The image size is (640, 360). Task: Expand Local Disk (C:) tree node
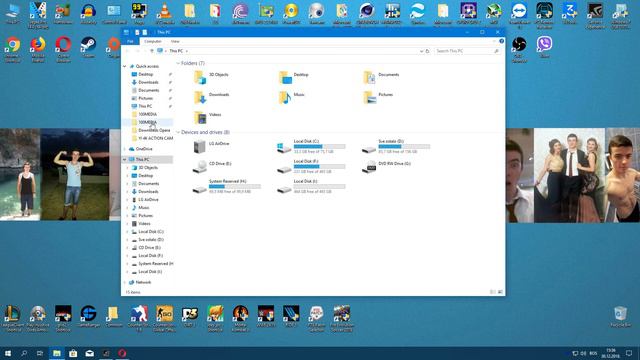click(128, 232)
